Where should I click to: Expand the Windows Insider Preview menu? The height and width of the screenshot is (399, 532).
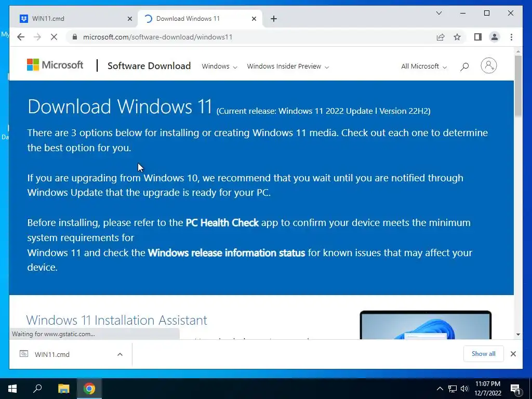pyautogui.click(x=288, y=66)
